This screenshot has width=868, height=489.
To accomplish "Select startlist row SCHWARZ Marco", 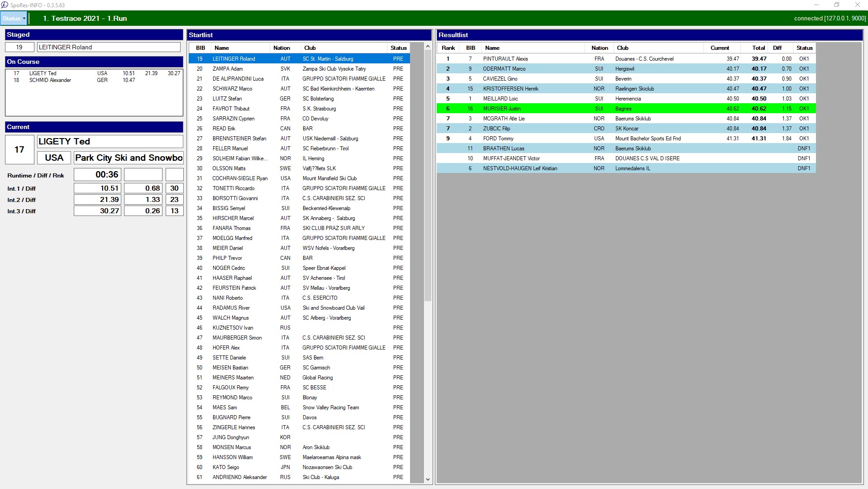I will coord(299,89).
